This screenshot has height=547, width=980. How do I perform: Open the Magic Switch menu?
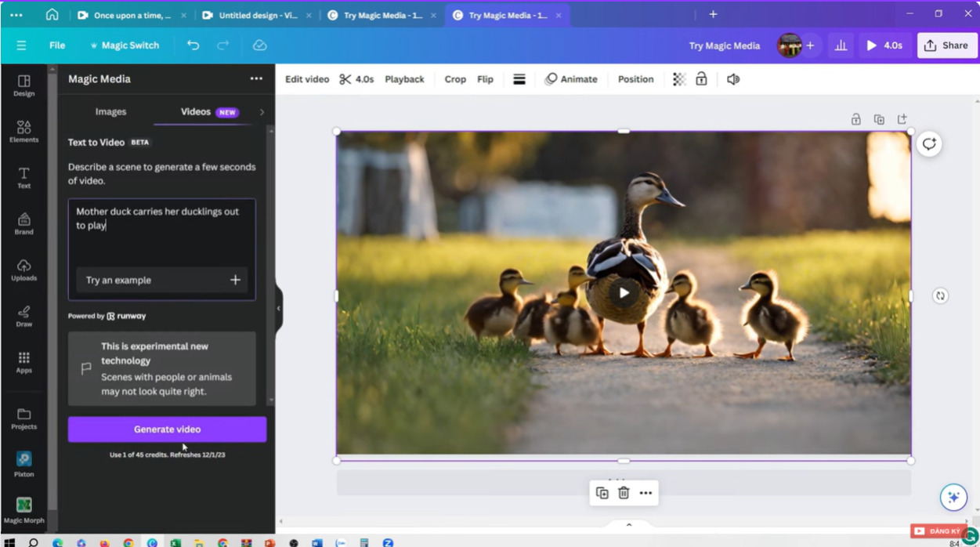click(125, 45)
